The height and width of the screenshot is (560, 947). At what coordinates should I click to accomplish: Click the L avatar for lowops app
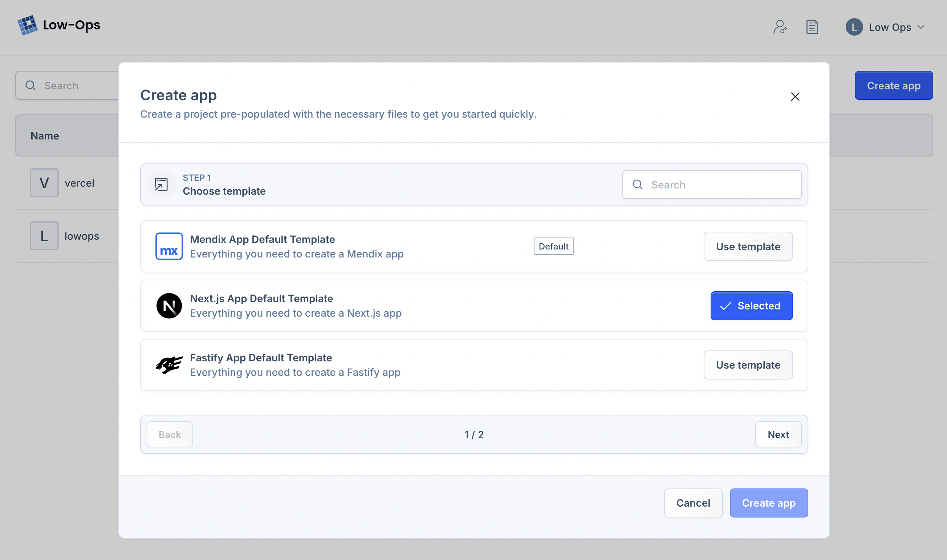tap(44, 236)
